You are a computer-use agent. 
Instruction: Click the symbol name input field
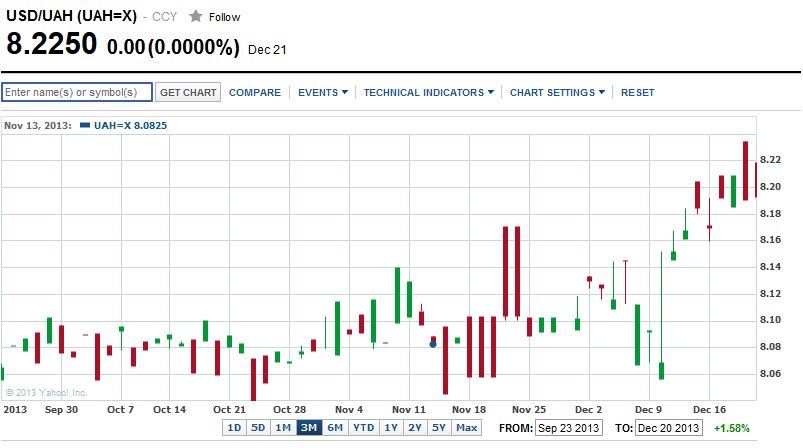tap(77, 92)
